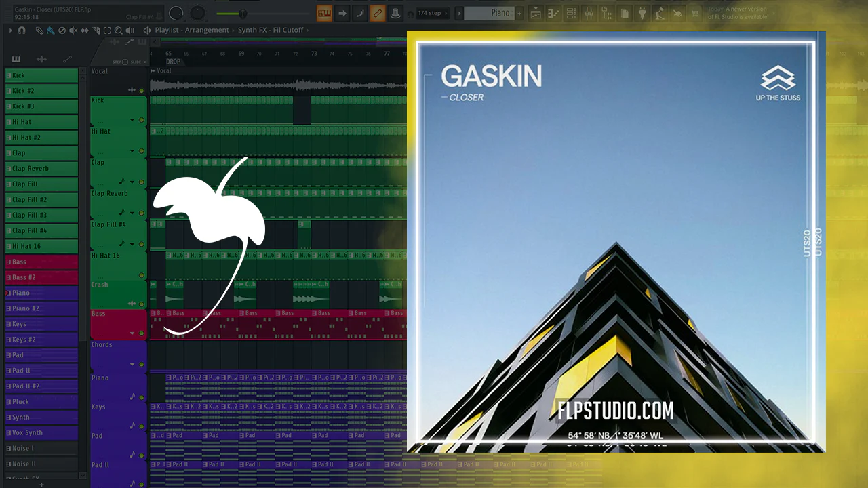Select the Zoom magnifier tool

pyautogui.click(x=119, y=30)
